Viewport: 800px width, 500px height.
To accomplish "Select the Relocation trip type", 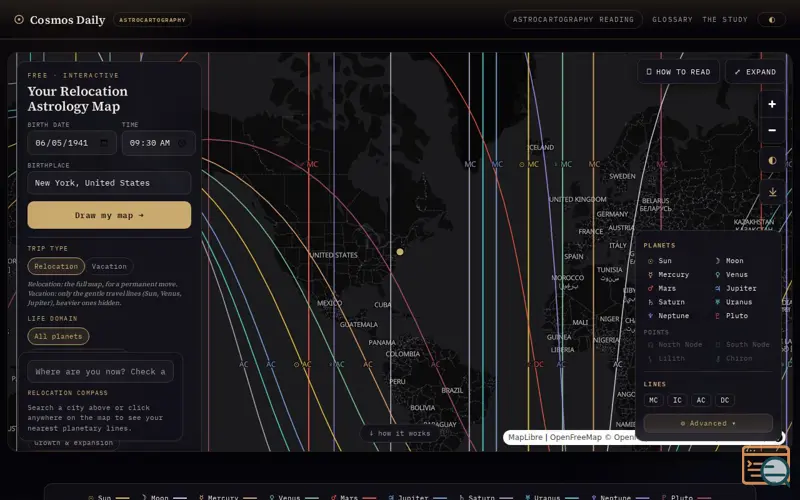I will 56,266.
